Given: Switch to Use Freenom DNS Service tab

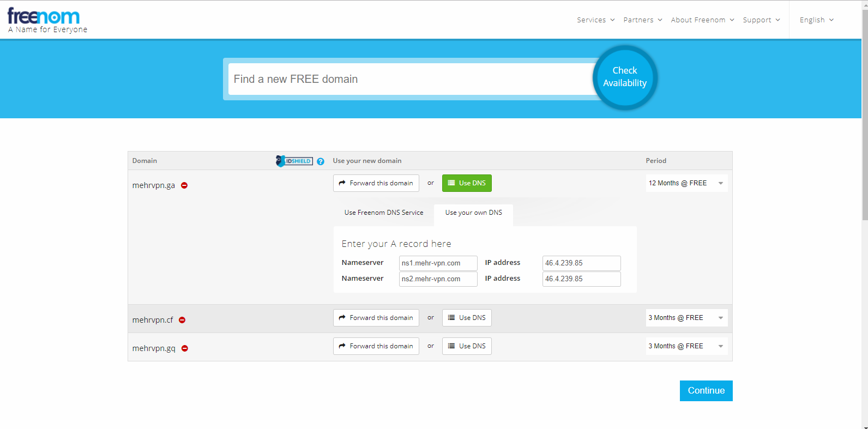Looking at the screenshot, I should click(x=383, y=213).
